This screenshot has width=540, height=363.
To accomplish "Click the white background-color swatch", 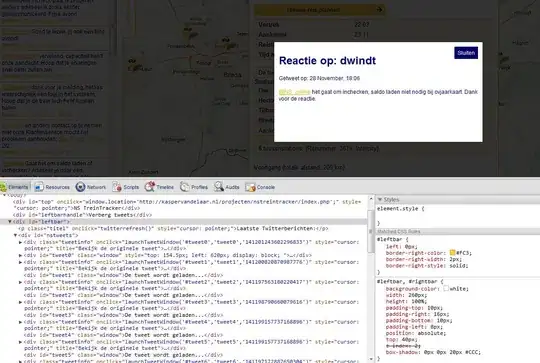I will click(x=446, y=289).
